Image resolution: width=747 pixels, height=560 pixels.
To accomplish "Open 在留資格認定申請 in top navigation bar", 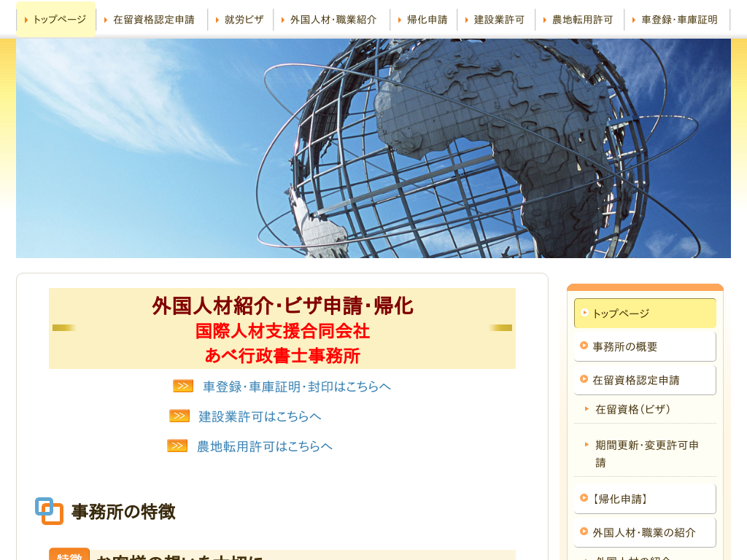I will coord(152,20).
